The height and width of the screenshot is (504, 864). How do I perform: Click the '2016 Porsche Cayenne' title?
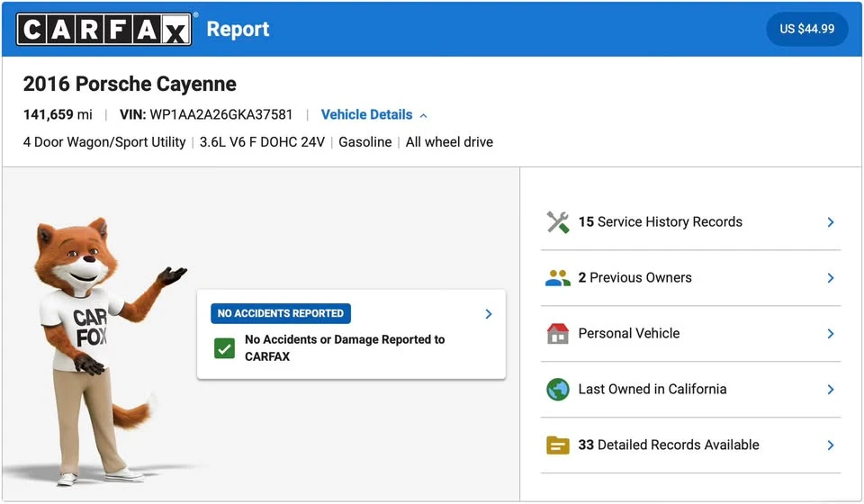(x=130, y=84)
